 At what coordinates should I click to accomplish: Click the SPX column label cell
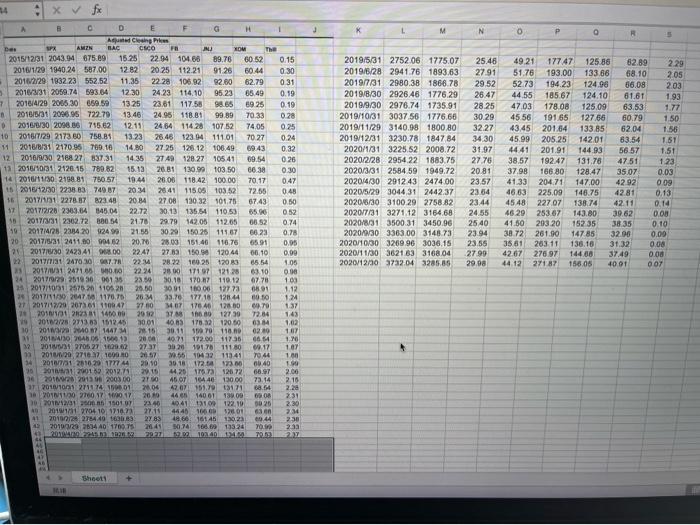point(51,49)
